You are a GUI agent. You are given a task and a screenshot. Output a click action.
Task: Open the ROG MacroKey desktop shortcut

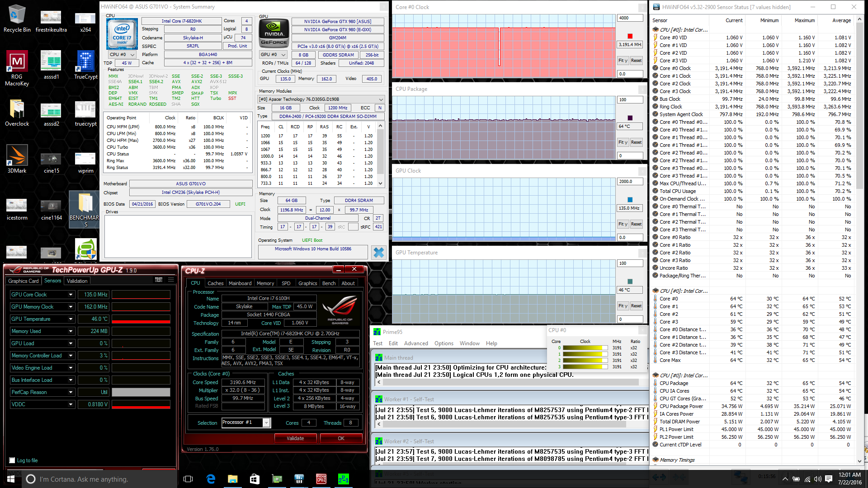tap(17, 68)
